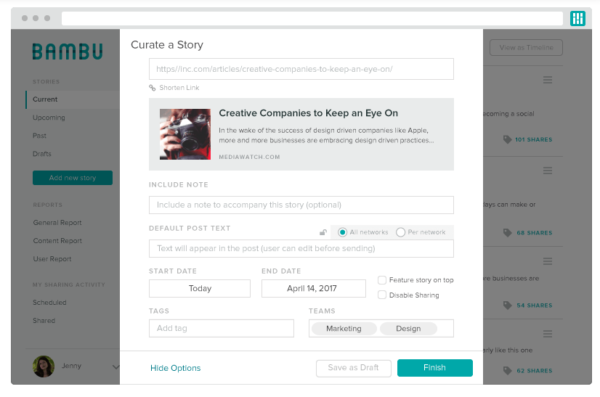Viewport: 600px width, 397px height.
Task: Click the Bambu extension icon in browser bar
Action: coord(577,18)
